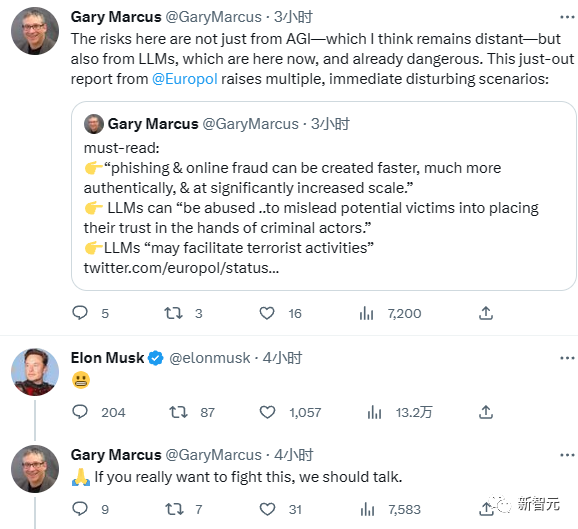Open more options menu on Elon Musk's tweet
Viewport: 578px width, 529px height.
567,358
